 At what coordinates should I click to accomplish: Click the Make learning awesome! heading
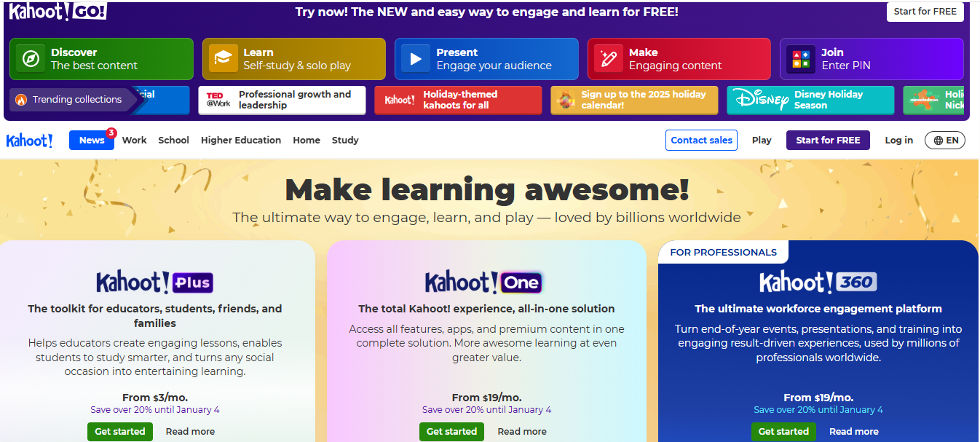(486, 189)
